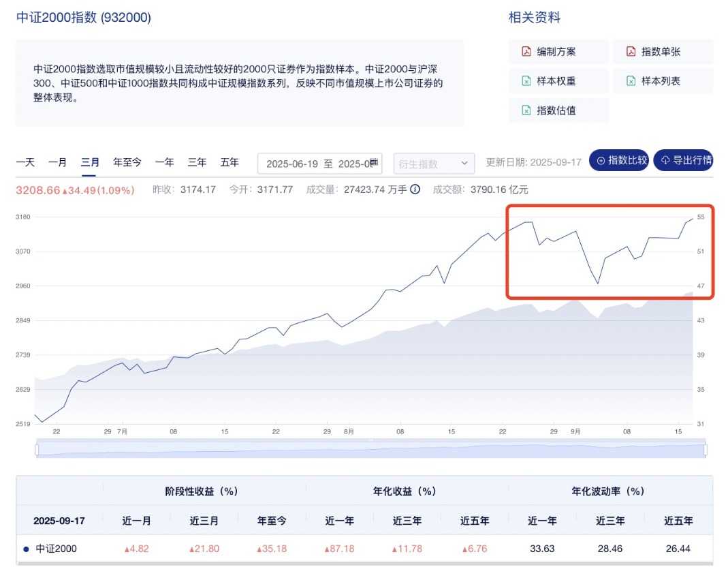The image size is (728, 582).
Task: Switch to the 一天 time range
Action: (25, 162)
